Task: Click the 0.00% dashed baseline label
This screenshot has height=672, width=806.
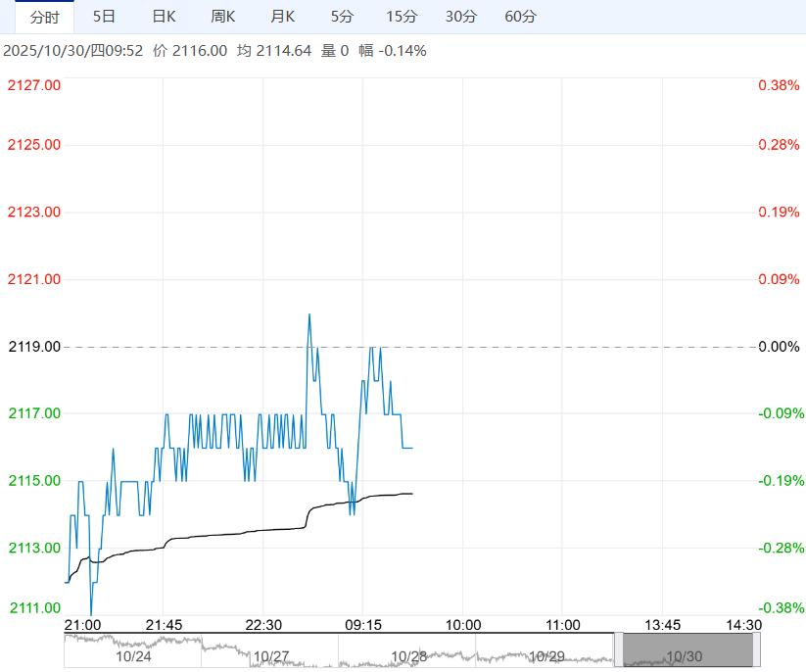Action: (780, 347)
